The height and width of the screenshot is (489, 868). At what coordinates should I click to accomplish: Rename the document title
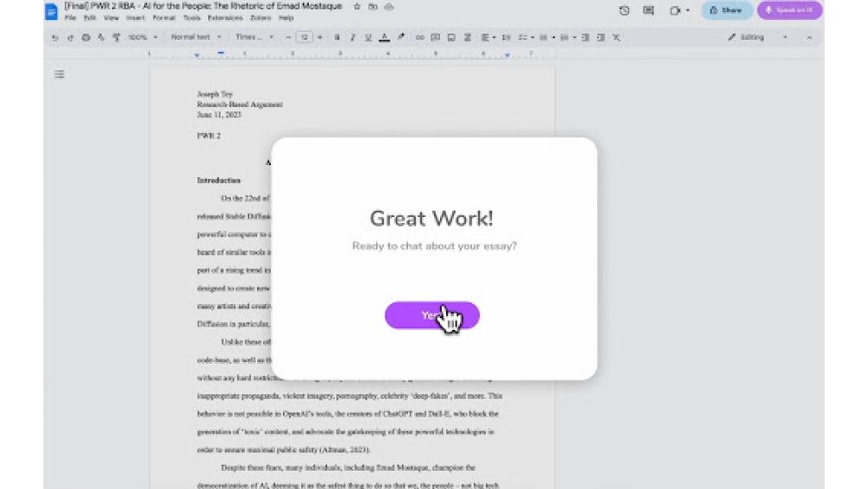(203, 6)
